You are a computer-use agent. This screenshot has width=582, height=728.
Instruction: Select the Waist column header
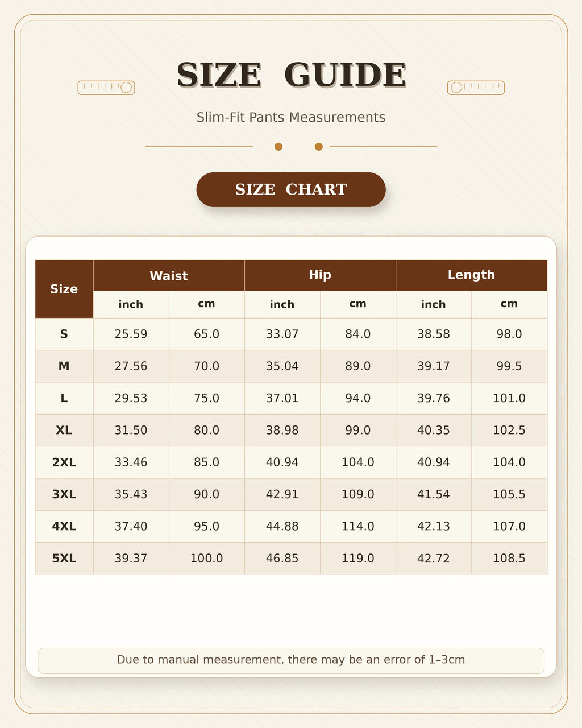tap(169, 276)
